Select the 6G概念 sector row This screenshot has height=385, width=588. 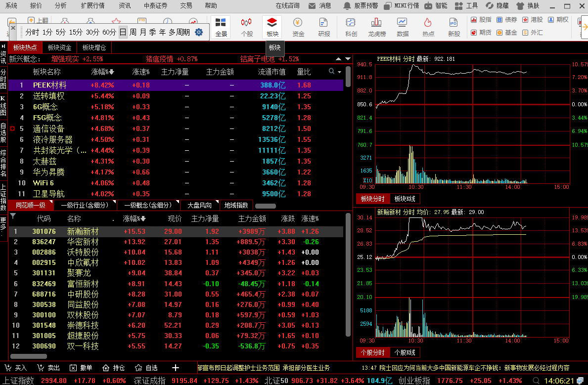click(176, 107)
